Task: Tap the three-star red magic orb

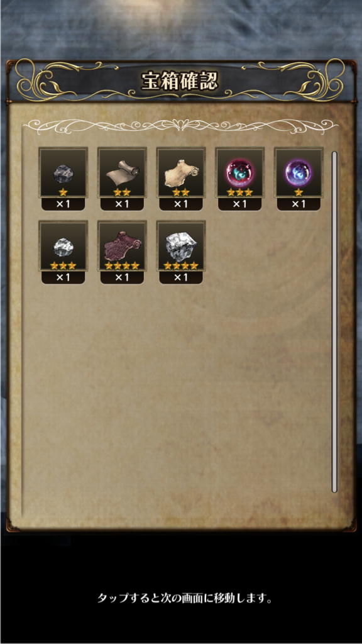Action: click(240, 173)
